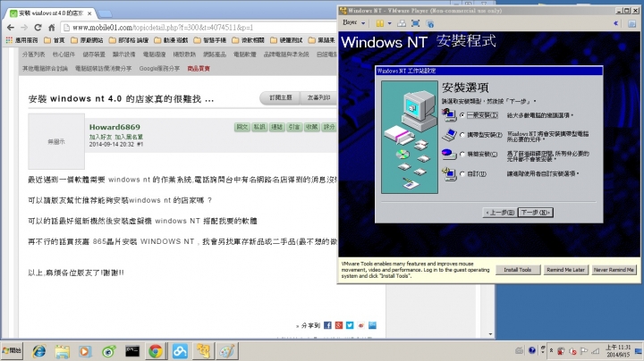Viewport: 644px width, 361px height.
Task: Click 加入好友 under Howard6869
Action: point(100,137)
